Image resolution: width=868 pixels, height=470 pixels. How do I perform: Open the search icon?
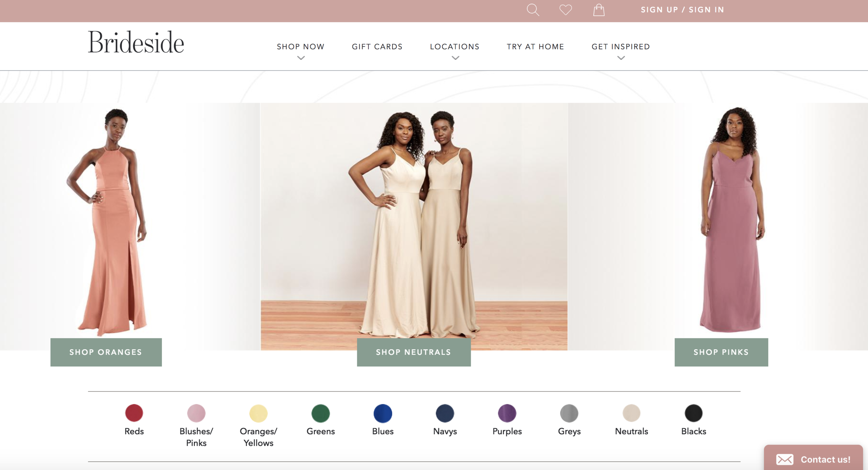[534, 10]
